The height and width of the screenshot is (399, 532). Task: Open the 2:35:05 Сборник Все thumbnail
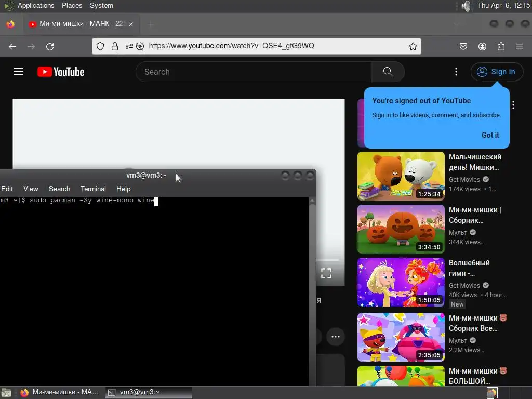[401, 337]
